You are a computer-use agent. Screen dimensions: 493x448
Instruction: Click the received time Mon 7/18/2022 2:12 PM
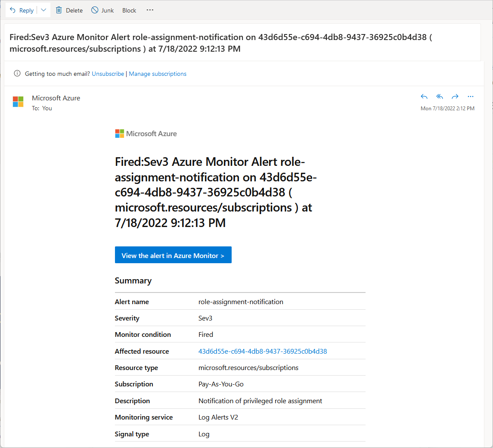pyautogui.click(x=447, y=108)
